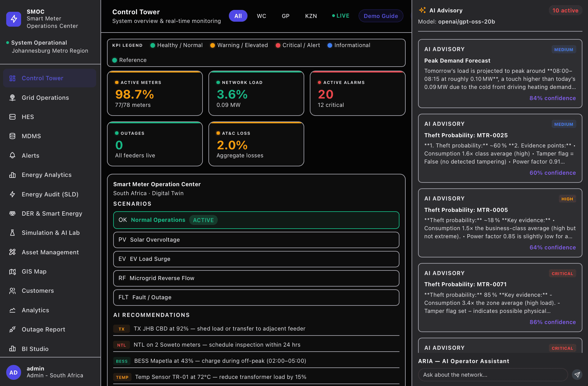Viewport: 588px width, 386px height.
Task: Click the Temp Sensor TR-01 recommendation
Action: [x=256, y=377]
